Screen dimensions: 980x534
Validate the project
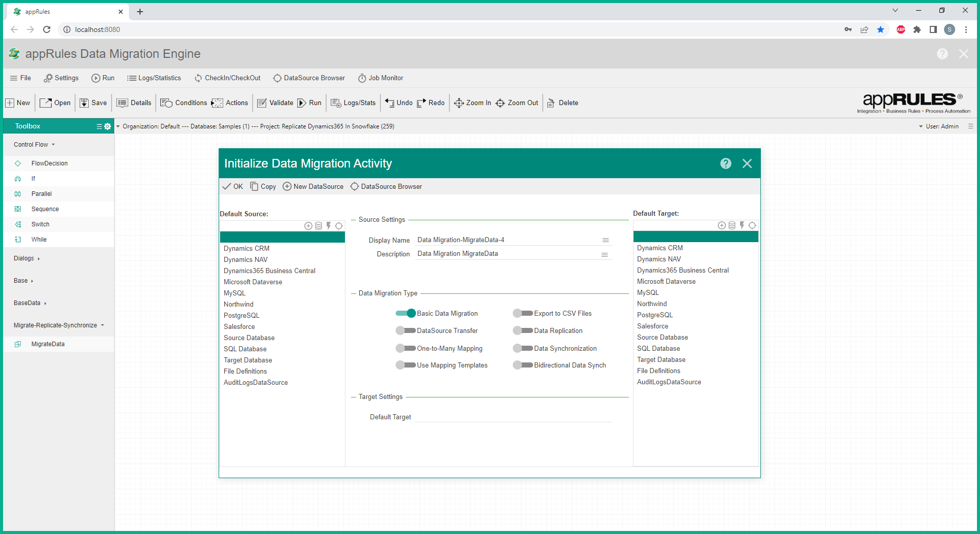[275, 103]
